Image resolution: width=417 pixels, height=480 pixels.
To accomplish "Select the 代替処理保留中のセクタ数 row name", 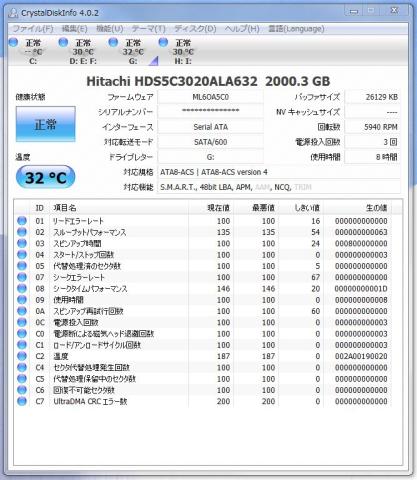I will 95,379.
